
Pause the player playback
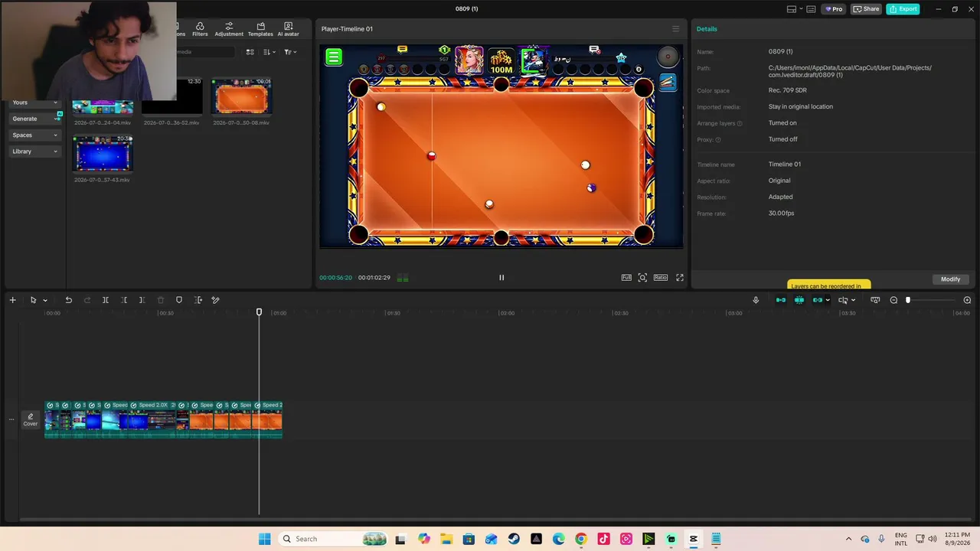pyautogui.click(x=501, y=278)
